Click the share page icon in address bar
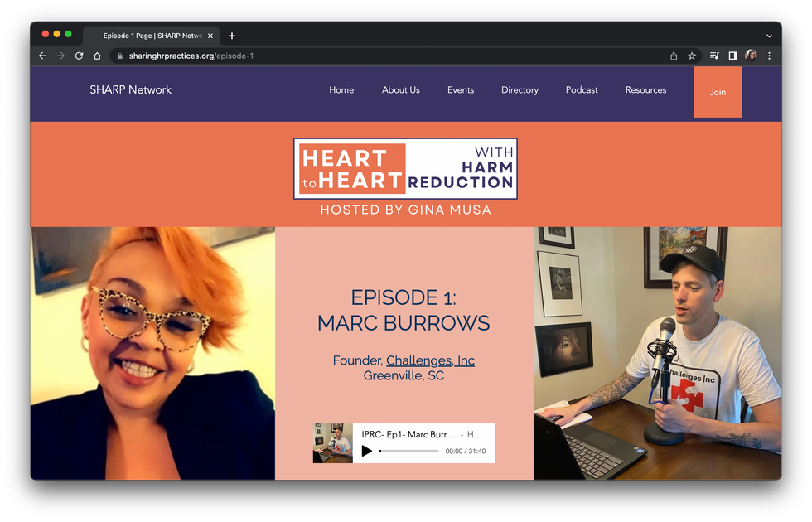The height and width of the screenshot is (522, 812). point(673,56)
